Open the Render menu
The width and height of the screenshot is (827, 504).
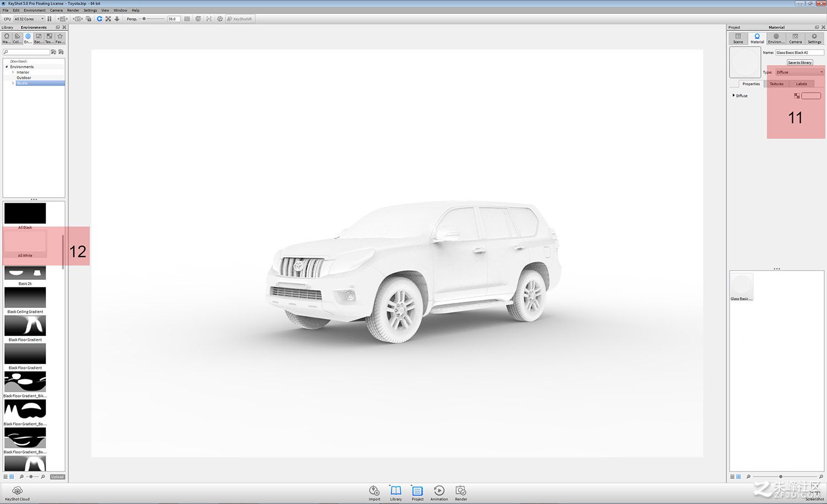point(73,10)
